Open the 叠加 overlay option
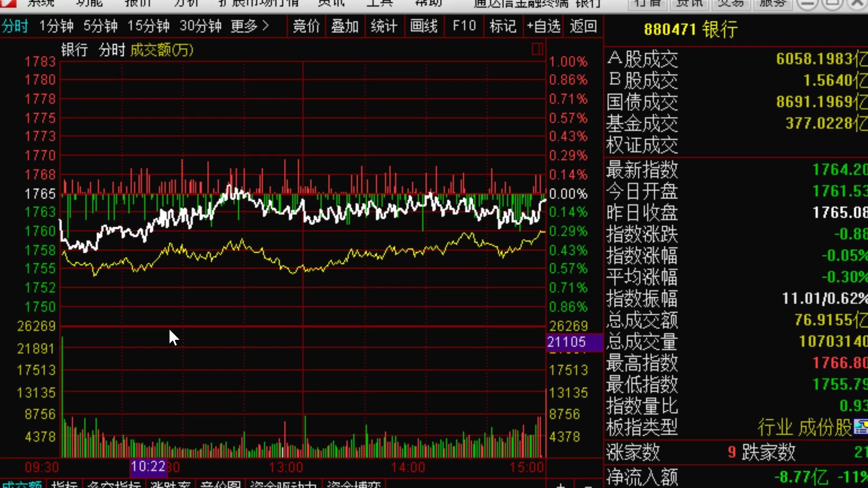The height and width of the screenshot is (488, 868). pos(345,26)
